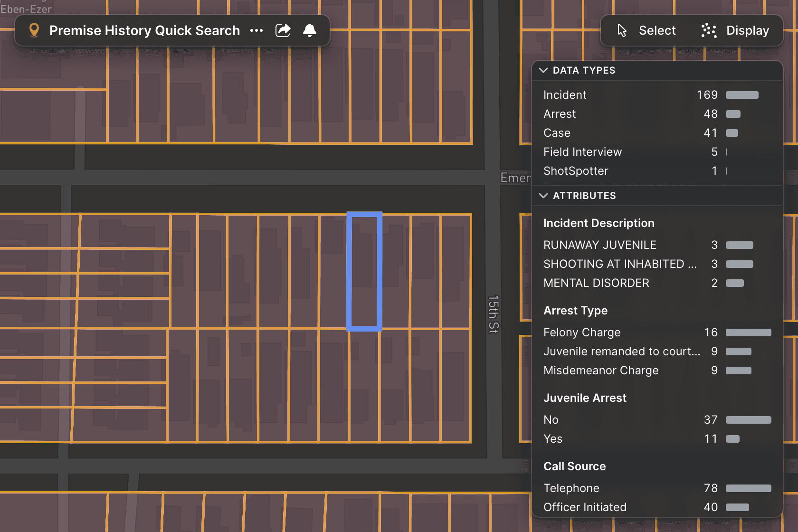
Task: Select Runaway Juvenile incident description
Action: [x=599, y=245]
